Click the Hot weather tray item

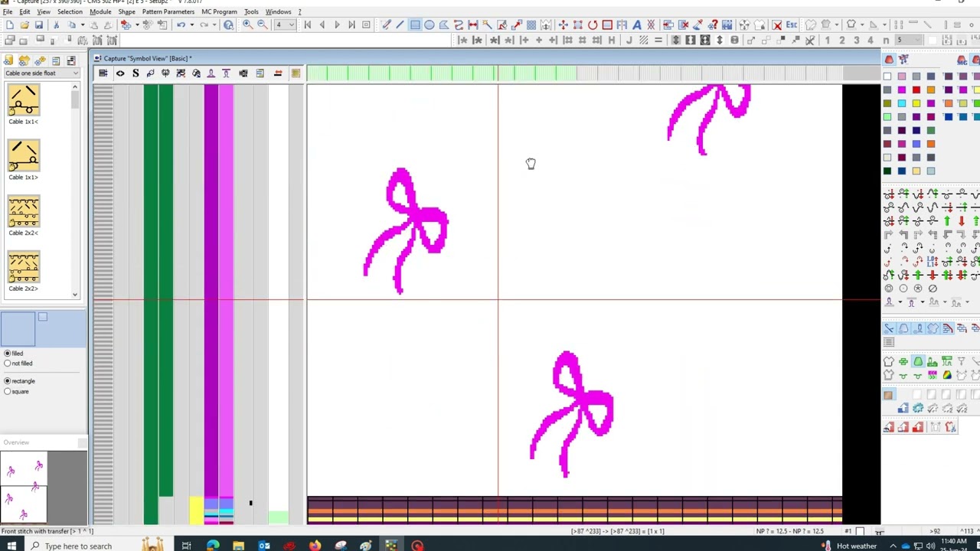pyautogui.click(x=850, y=546)
